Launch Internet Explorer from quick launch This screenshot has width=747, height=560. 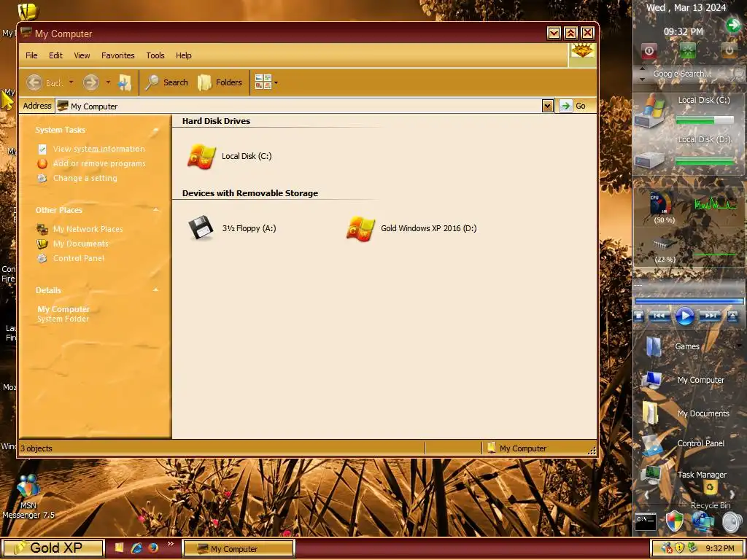click(x=136, y=548)
